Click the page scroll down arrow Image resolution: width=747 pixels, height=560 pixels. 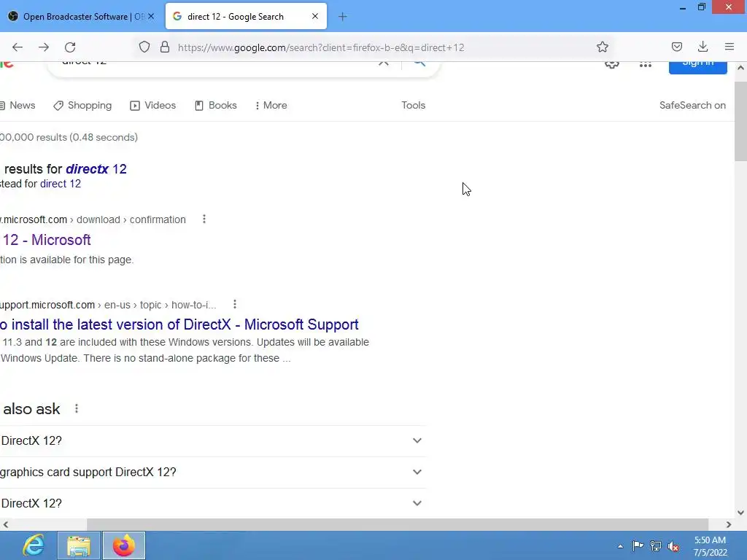pos(741,513)
